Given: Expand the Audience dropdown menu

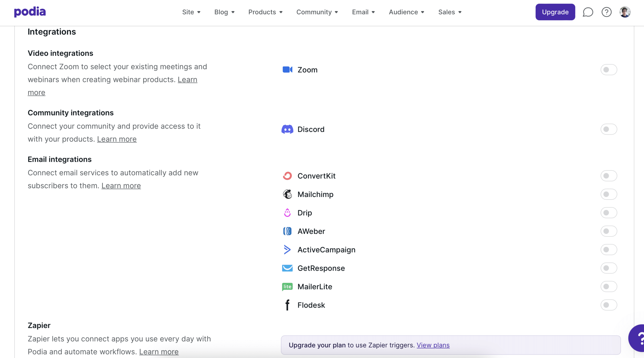Looking at the screenshot, I should pyautogui.click(x=407, y=12).
